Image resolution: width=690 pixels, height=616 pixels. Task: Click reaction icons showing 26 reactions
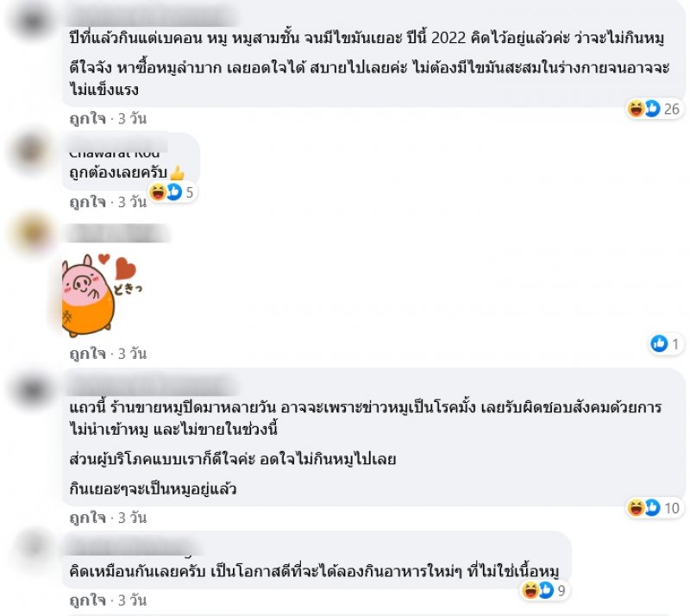click(655, 109)
